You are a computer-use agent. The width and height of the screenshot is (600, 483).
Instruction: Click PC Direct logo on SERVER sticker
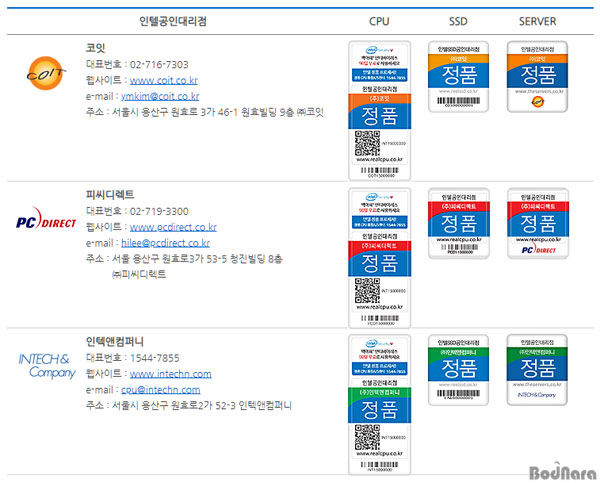[538, 250]
